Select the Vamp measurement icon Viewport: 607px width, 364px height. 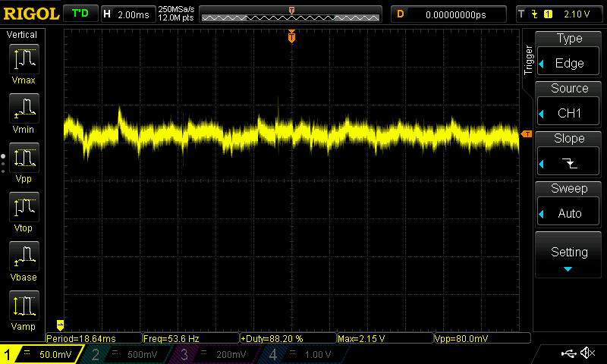24,306
